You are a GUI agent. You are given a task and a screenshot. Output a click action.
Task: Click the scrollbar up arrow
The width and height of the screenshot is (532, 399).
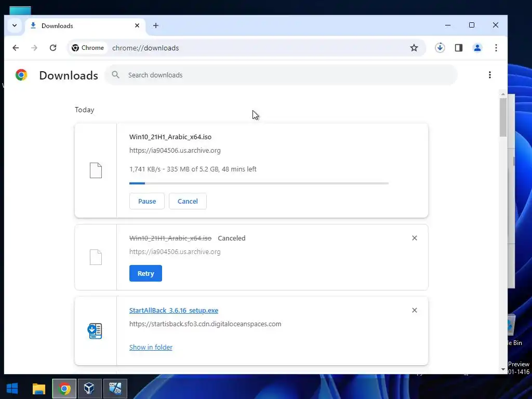click(x=503, y=94)
